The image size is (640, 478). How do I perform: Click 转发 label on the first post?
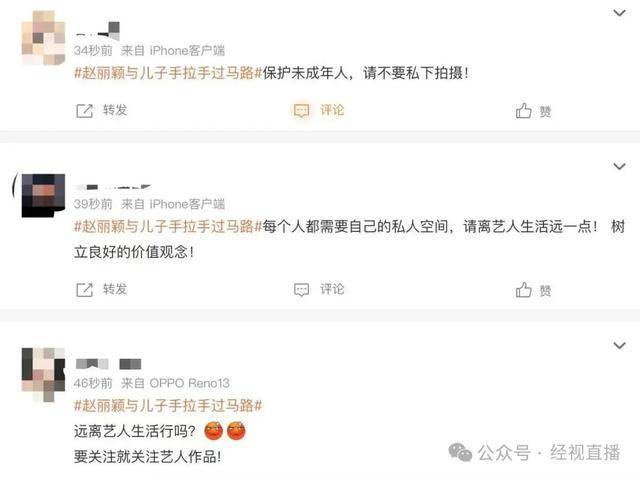pyautogui.click(x=115, y=110)
